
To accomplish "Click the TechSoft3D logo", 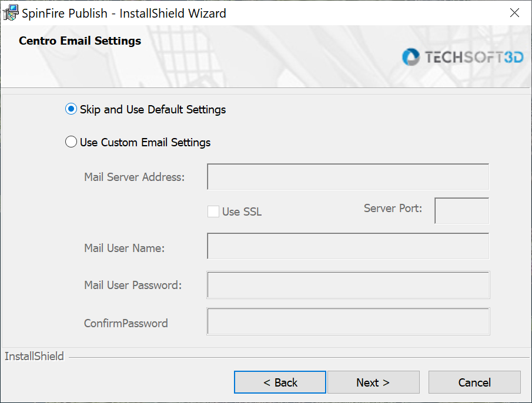I will tap(462, 57).
